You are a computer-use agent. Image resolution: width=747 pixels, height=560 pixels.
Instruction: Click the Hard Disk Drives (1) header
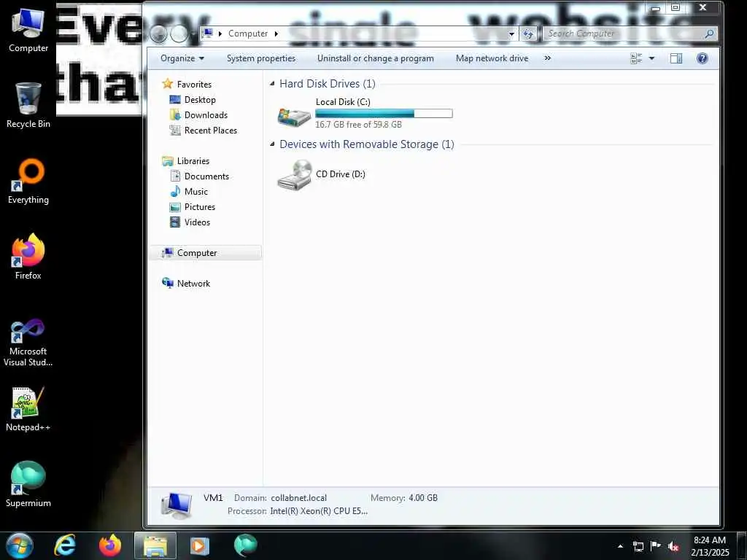tap(328, 84)
